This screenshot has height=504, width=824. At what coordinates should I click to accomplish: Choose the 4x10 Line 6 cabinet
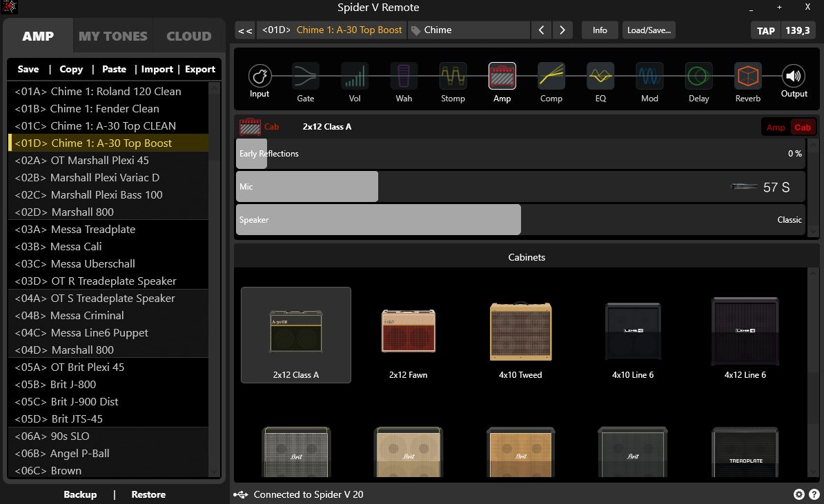click(633, 335)
